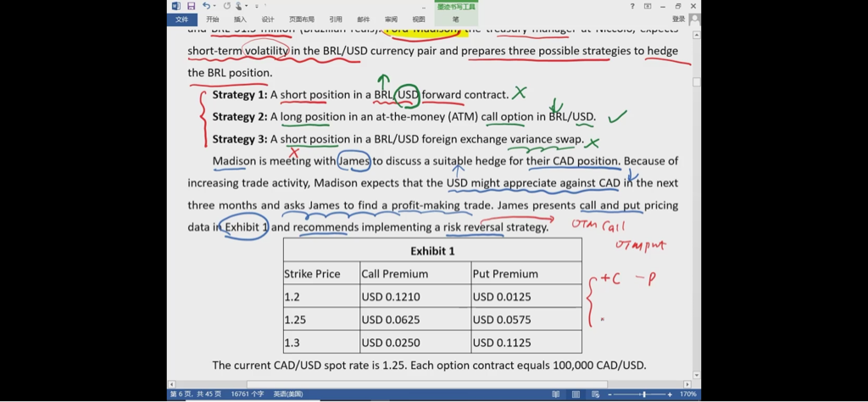868x402 pixels.
Task: Click the word count 16761 个字 indicator
Action: click(x=246, y=394)
